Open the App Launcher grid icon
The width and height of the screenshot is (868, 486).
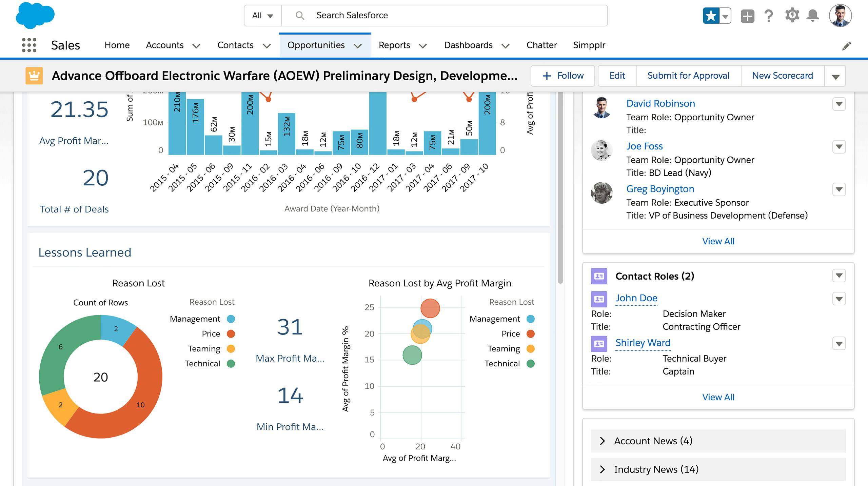[29, 45]
